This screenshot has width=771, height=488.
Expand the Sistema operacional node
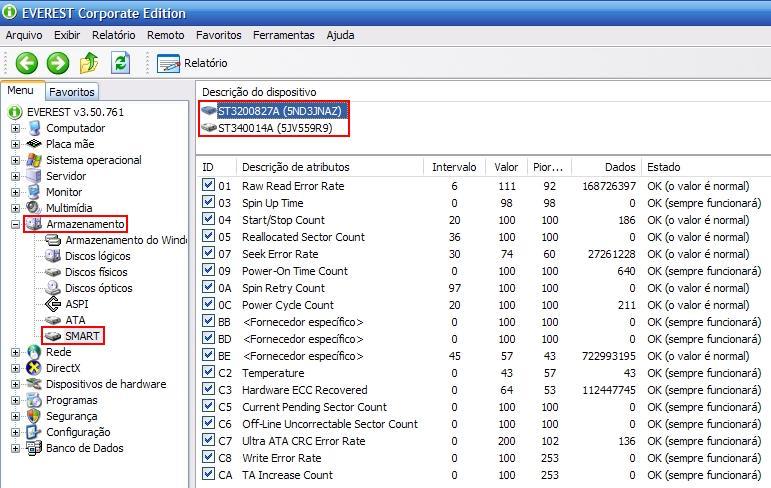pos(15,160)
